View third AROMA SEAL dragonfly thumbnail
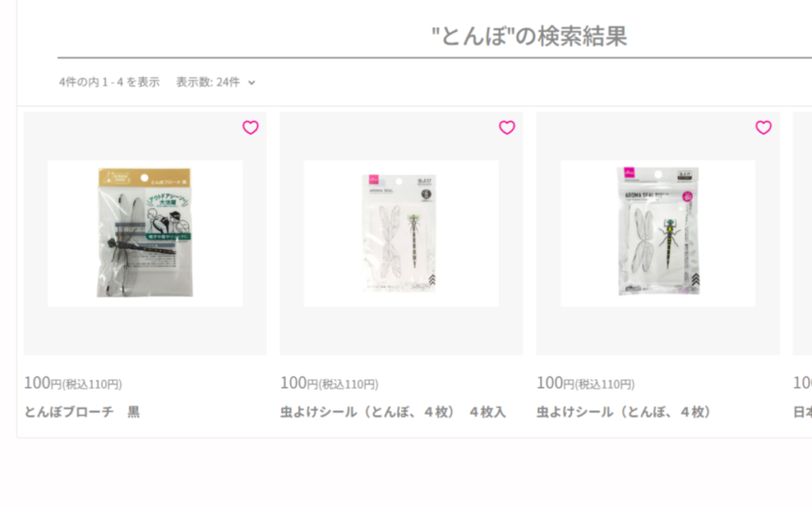This screenshot has height=507, width=812. click(x=657, y=233)
